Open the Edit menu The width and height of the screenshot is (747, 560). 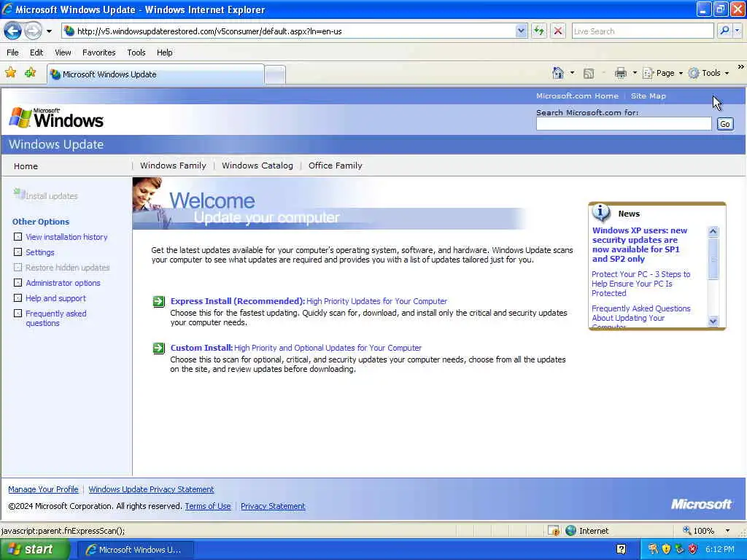point(36,52)
